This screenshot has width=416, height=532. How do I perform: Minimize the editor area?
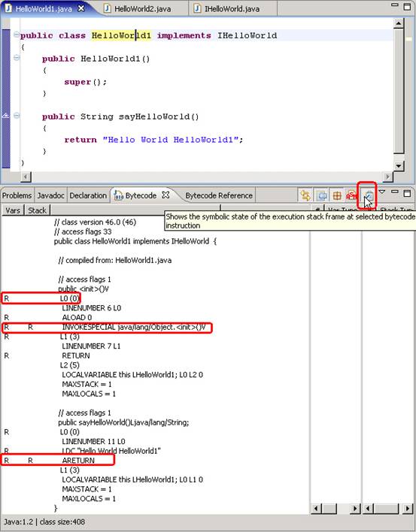[x=395, y=5]
